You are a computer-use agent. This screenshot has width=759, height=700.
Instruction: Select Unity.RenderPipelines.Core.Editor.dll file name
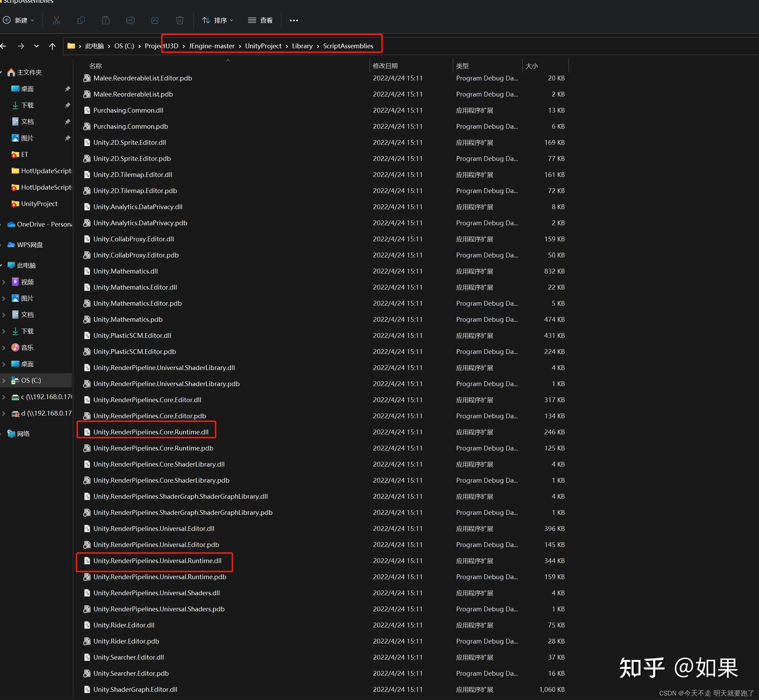point(147,399)
